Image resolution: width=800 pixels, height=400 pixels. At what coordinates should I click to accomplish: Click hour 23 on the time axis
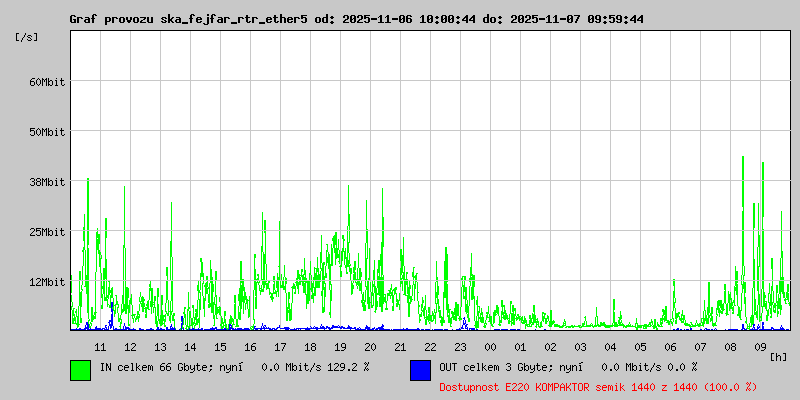pyautogui.click(x=460, y=346)
